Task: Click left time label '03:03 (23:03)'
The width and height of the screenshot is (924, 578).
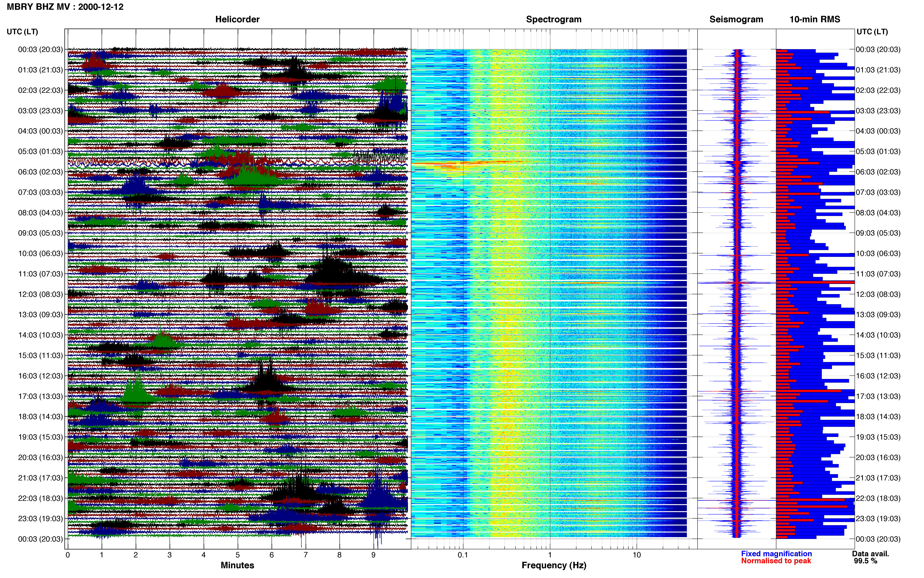Action: (x=41, y=111)
